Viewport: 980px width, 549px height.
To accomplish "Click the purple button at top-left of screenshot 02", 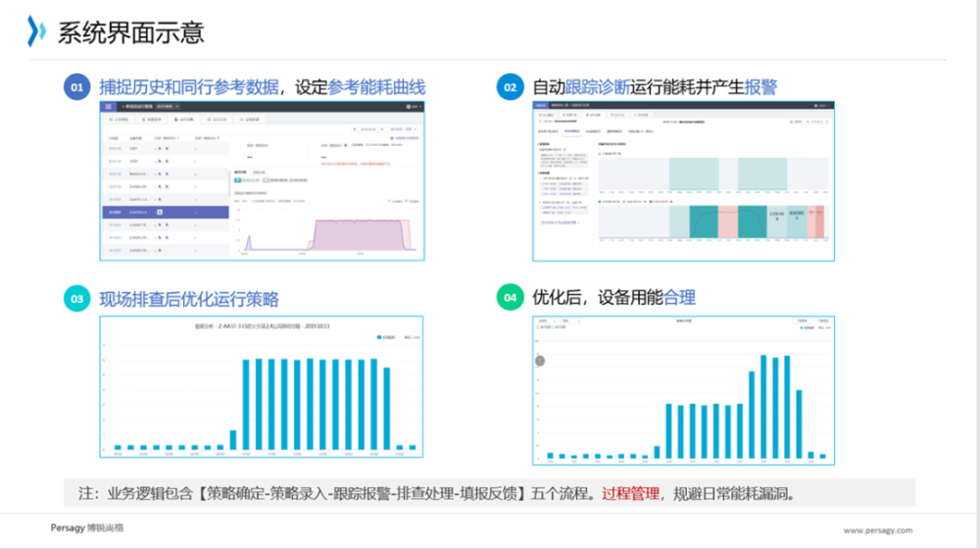I will tap(541, 105).
